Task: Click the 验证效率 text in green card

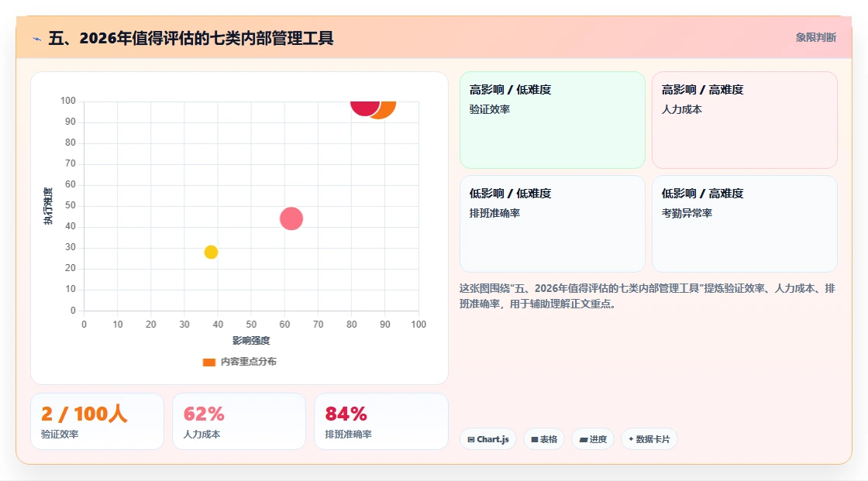Action: point(489,109)
